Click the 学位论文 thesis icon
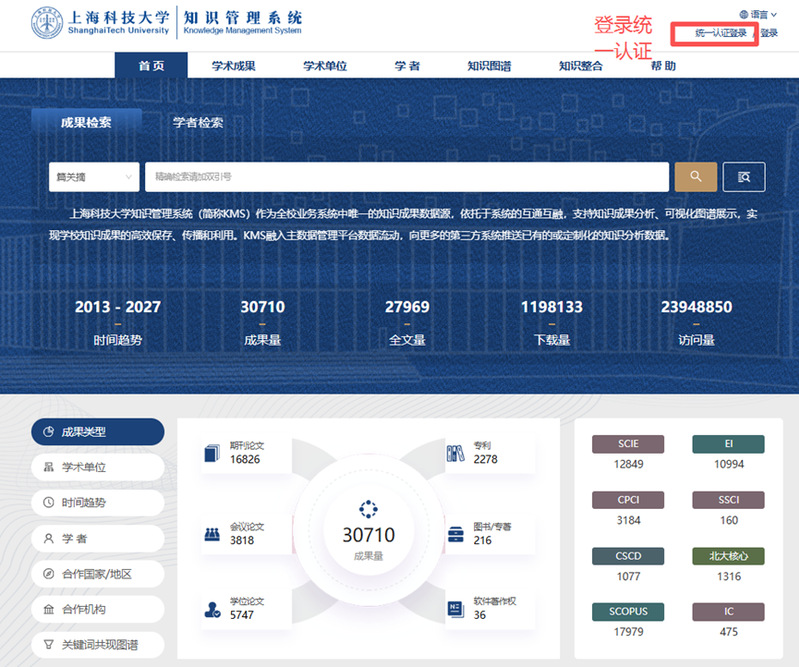Image resolution: width=799 pixels, height=667 pixels. click(211, 608)
